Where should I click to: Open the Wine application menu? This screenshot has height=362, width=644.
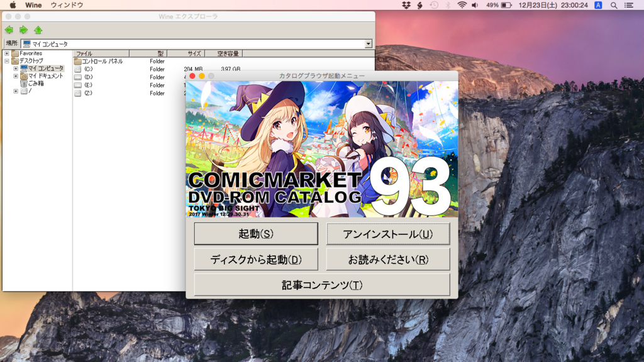click(33, 5)
